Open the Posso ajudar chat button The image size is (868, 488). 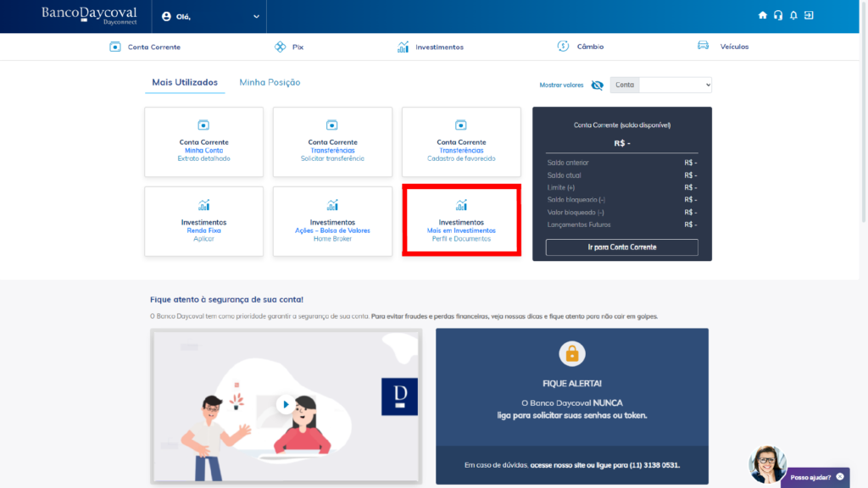[811, 478]
